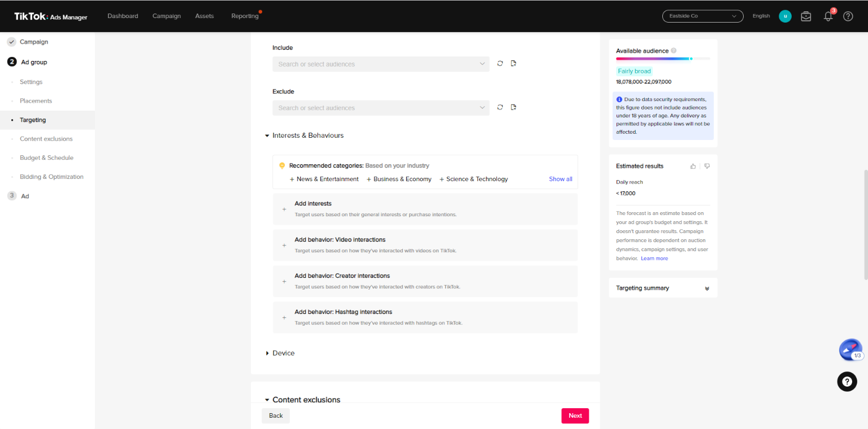
Task: Click thumbs down on Estimated results
Action: [x=707, y=166]
